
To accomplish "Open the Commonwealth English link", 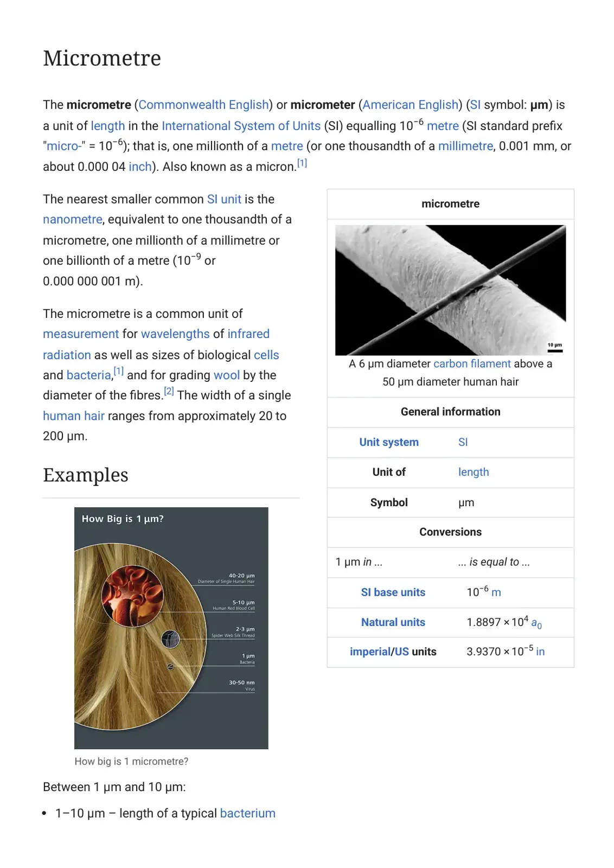I will tap(204, 105).
